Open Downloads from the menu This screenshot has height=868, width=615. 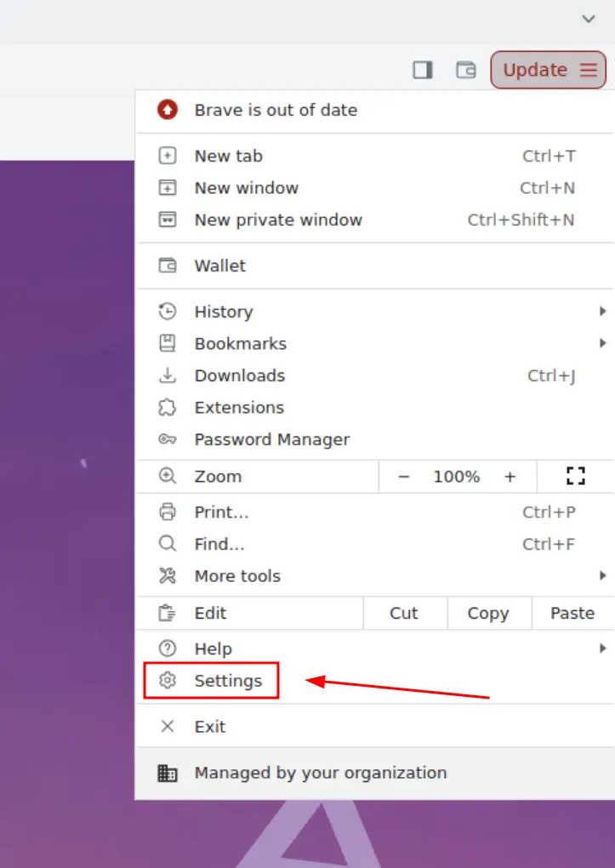(375, 375)
